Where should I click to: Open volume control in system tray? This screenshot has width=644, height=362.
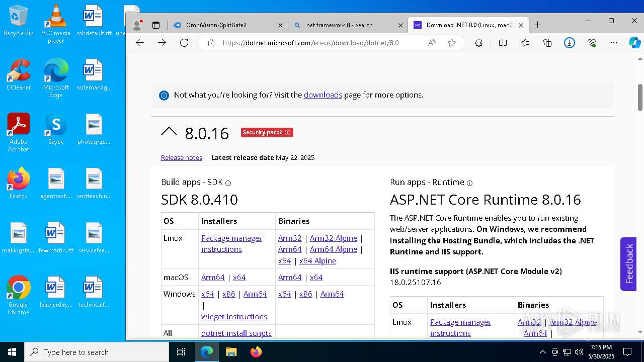click(579, 352)
